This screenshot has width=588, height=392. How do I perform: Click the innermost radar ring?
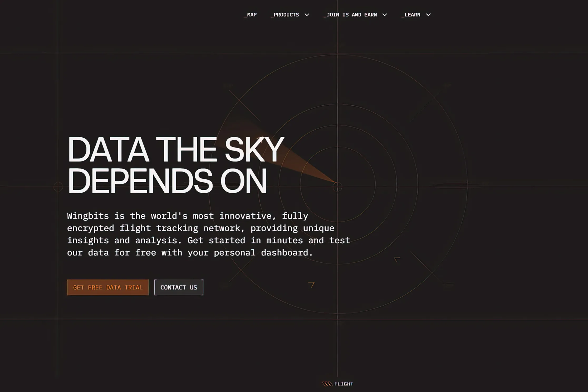coord(338,147)
